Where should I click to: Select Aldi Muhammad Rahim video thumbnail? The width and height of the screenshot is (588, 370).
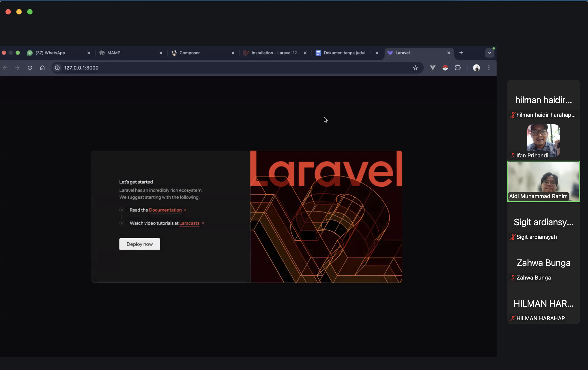pyautogui.click(x=543, y=181)
